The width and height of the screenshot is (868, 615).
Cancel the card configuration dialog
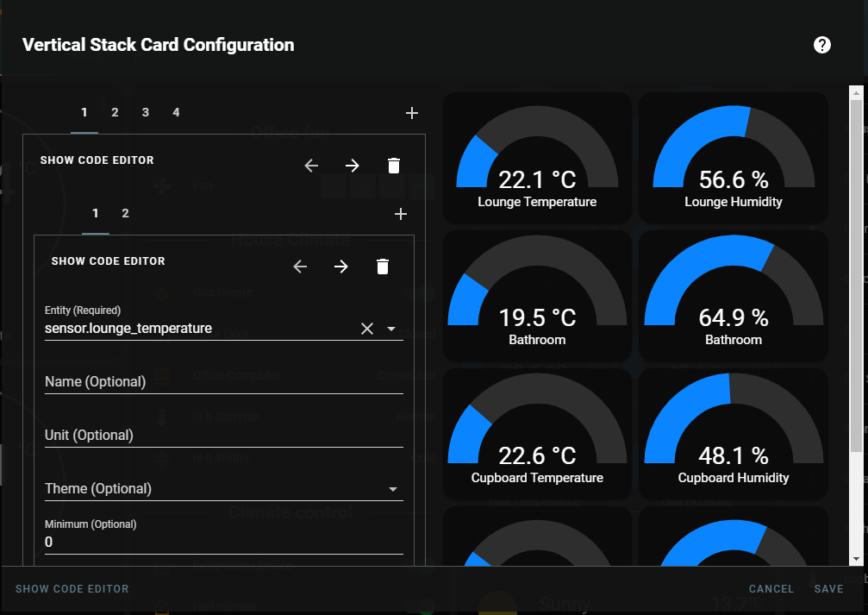[x=771, y=589]
